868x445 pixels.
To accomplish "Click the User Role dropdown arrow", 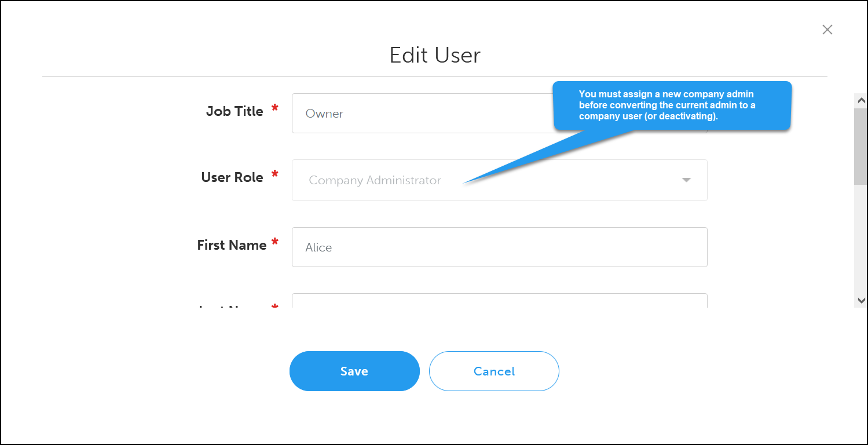I will [x=686, y=180].
